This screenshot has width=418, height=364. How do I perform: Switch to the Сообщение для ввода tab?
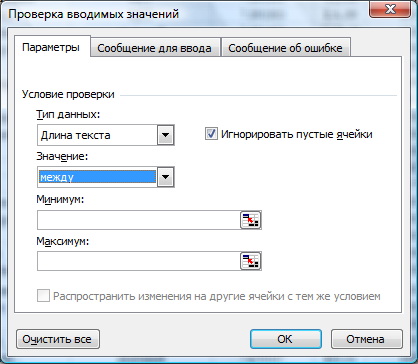(154, 48)
